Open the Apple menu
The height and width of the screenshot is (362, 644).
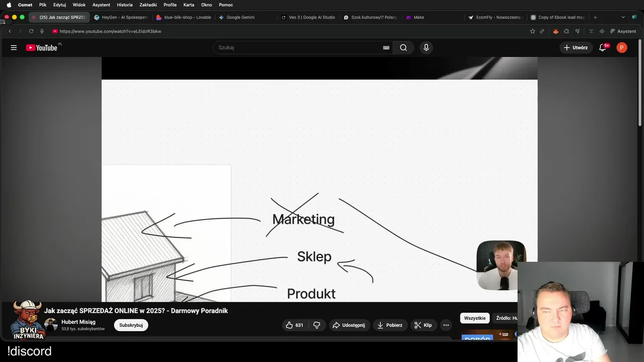[x=9, y=5]
